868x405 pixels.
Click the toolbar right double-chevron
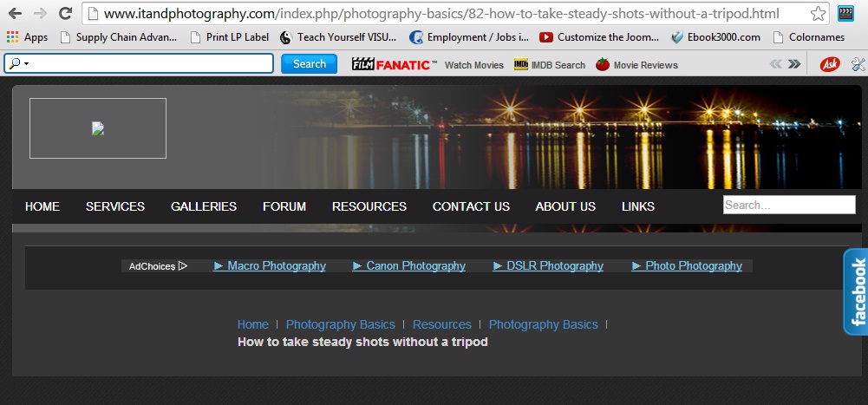click(x=793, y=63)
